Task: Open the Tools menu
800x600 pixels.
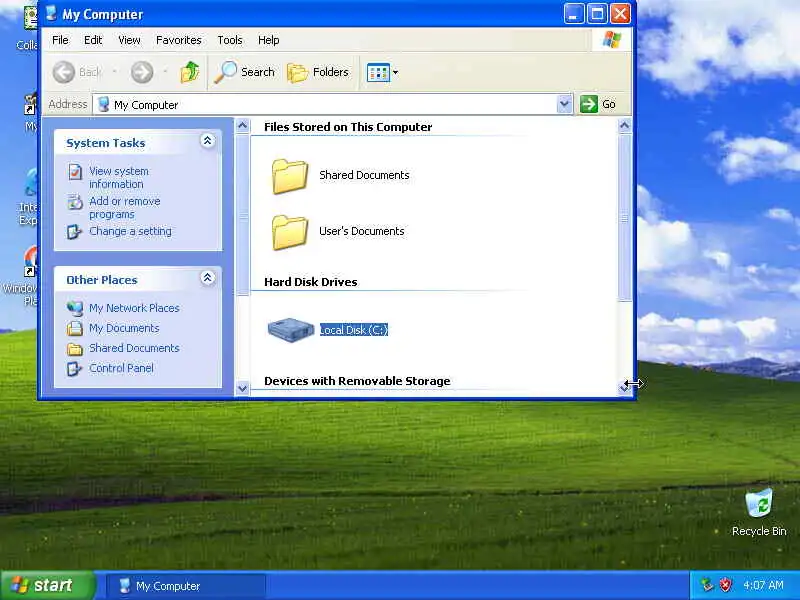Action: (230, 40)
